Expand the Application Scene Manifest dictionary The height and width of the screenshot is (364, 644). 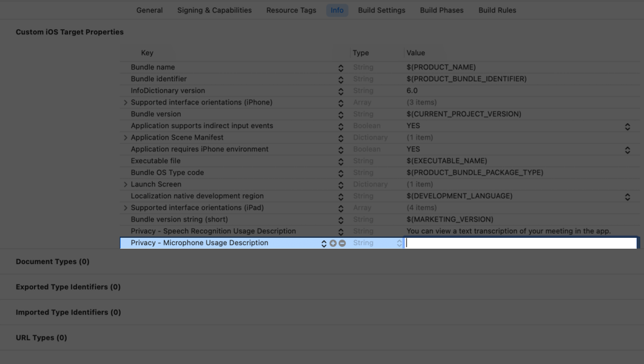pos(126,137)
